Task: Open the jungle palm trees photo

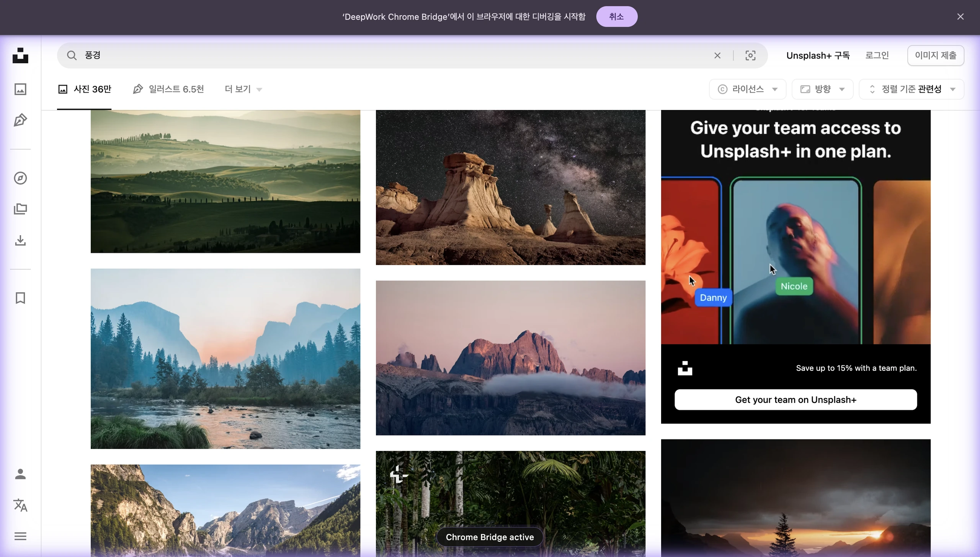Action: (x=511, y=504)
